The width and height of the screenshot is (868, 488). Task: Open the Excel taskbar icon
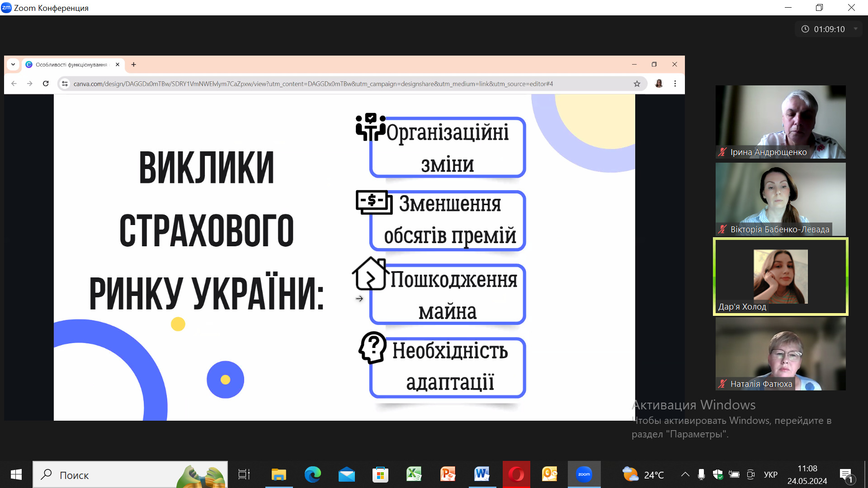(x=414, y=474)
